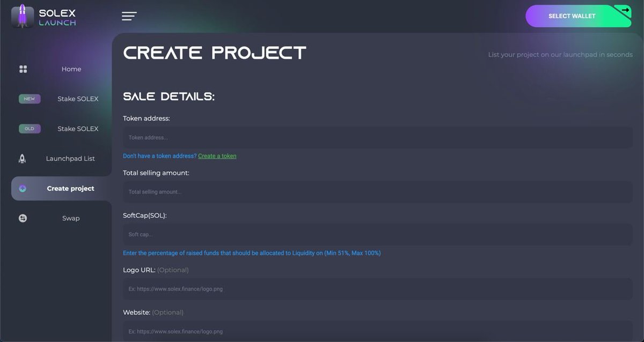Screen dimensions: 644x342
Task: Click the Home grid icon
Action: click(x=23, y=69)
